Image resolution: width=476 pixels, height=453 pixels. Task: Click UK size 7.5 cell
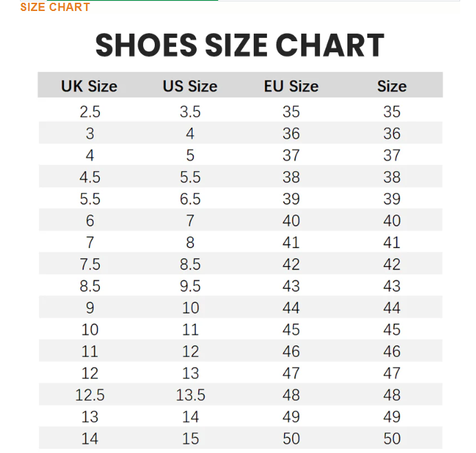pos(89,265)
